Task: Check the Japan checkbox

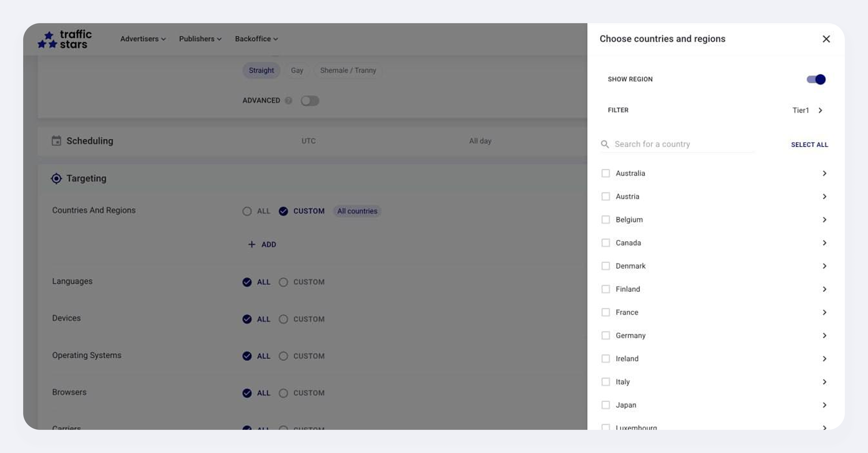Action: (605, 405)
